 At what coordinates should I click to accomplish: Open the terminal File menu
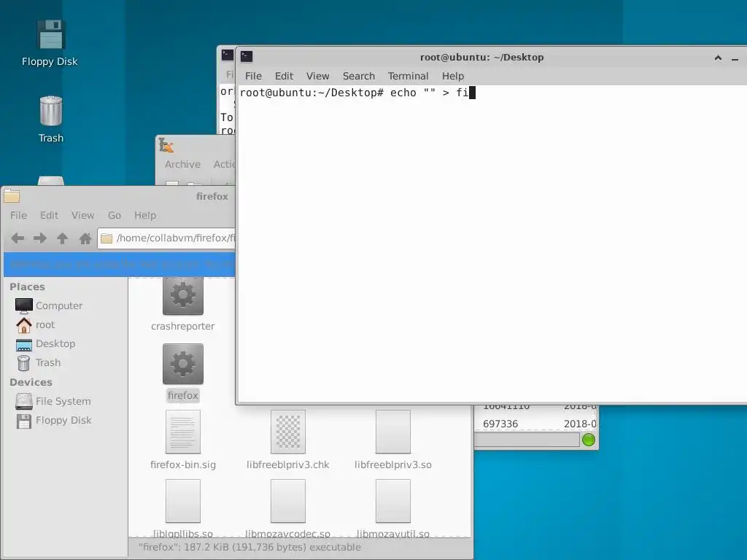tap(253, 76)
